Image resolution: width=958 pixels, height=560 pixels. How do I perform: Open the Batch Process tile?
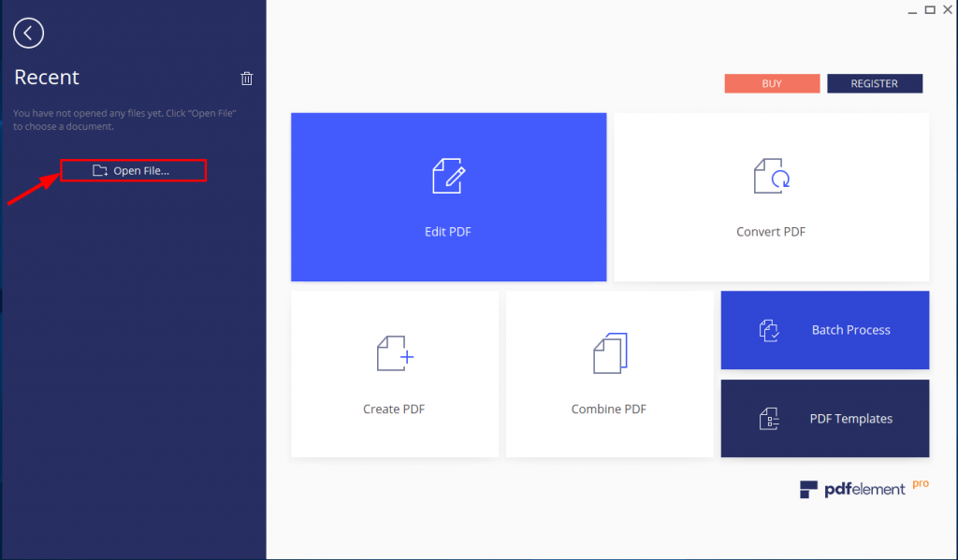pos(825,330)
